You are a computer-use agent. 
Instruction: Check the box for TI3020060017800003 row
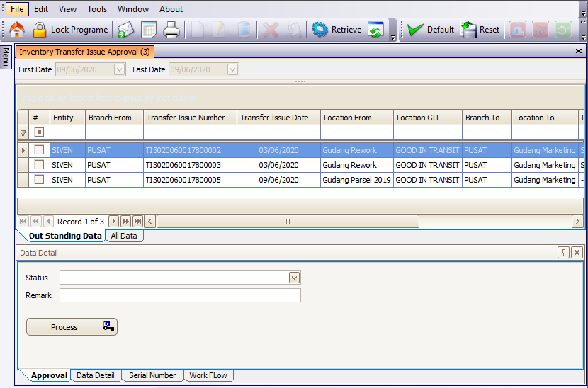coord(39,164)
